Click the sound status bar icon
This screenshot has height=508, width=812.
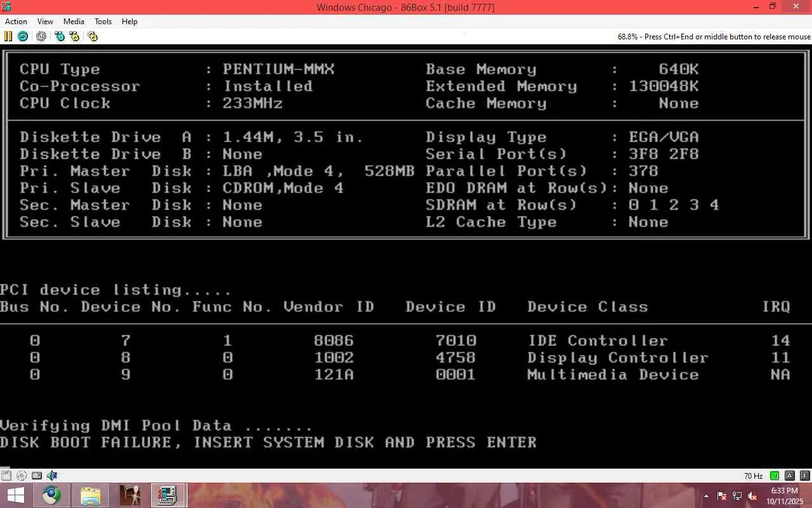coord(52,475)
